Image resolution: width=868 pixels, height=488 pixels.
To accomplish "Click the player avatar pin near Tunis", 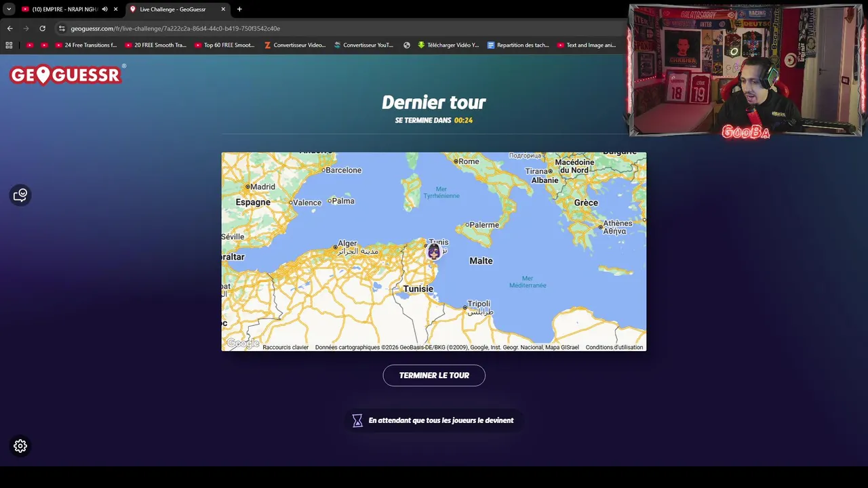I will [434, 251].
